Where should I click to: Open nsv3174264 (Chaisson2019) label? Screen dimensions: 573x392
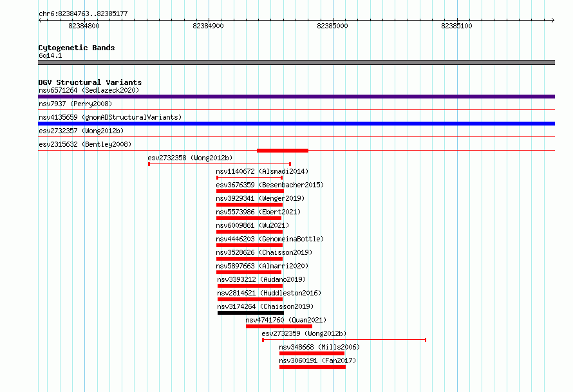coord(265,306)
